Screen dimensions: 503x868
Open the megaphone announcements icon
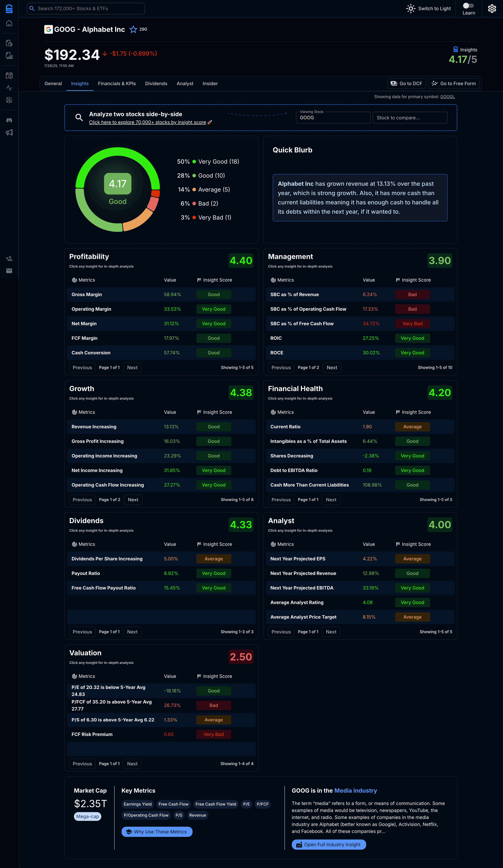(x=9, y=132)
